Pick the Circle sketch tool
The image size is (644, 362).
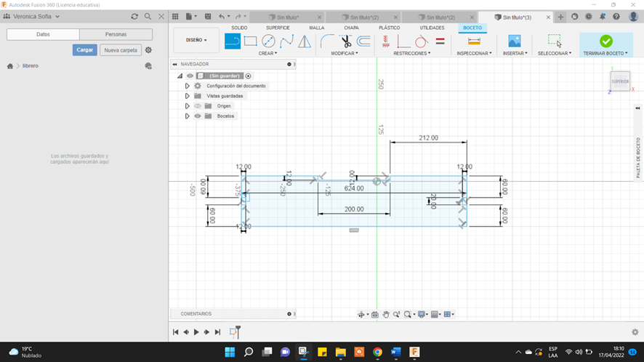[268, 41]
